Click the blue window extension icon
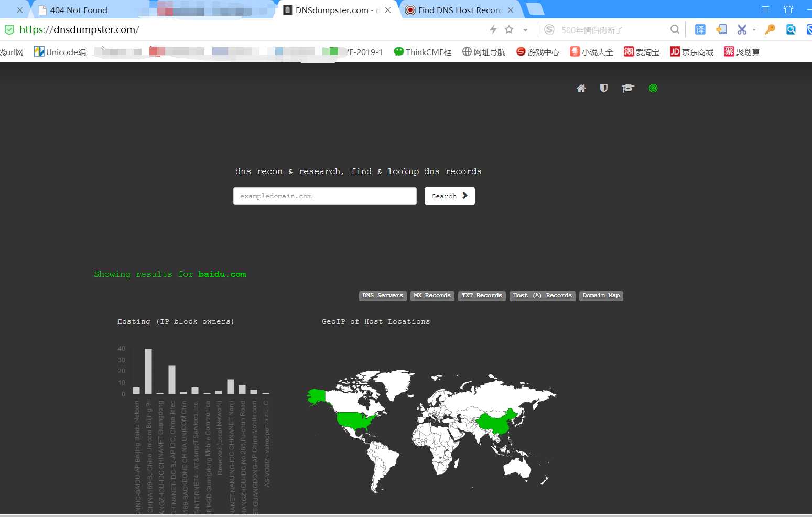 pos(721,29)
